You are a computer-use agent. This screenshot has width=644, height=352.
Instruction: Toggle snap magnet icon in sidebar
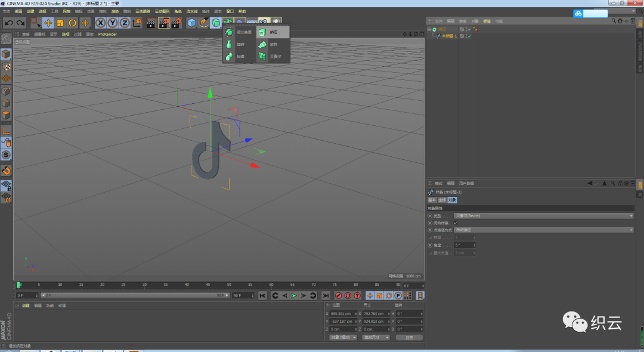point(6,171)
